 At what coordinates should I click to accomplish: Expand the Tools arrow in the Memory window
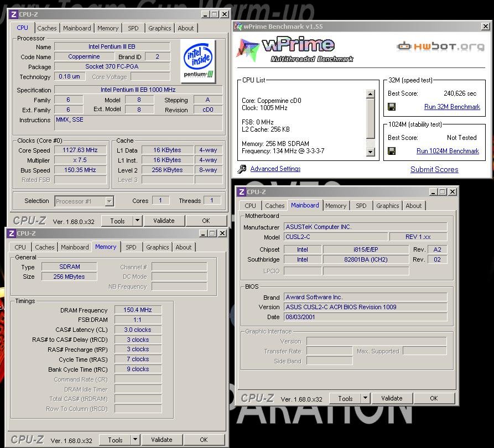coord(135,440)
